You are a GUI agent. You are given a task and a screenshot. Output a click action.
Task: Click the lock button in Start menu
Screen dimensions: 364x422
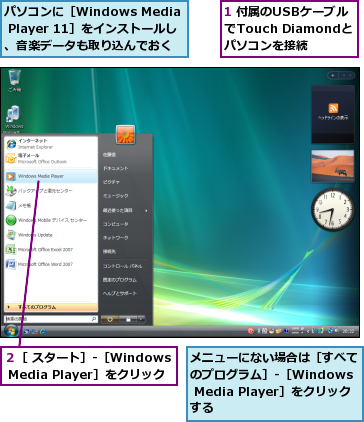click(x=128, y=319)
